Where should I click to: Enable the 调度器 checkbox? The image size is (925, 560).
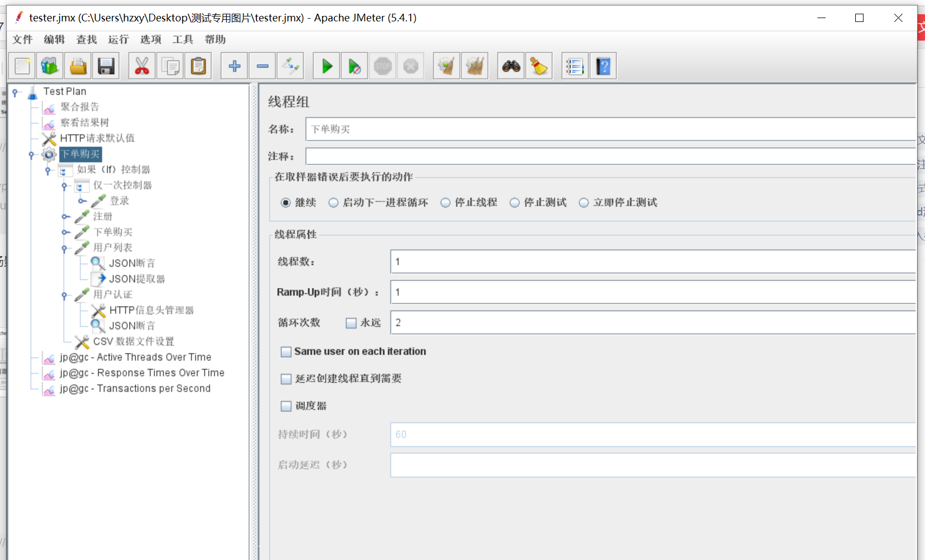pos(286,406)
